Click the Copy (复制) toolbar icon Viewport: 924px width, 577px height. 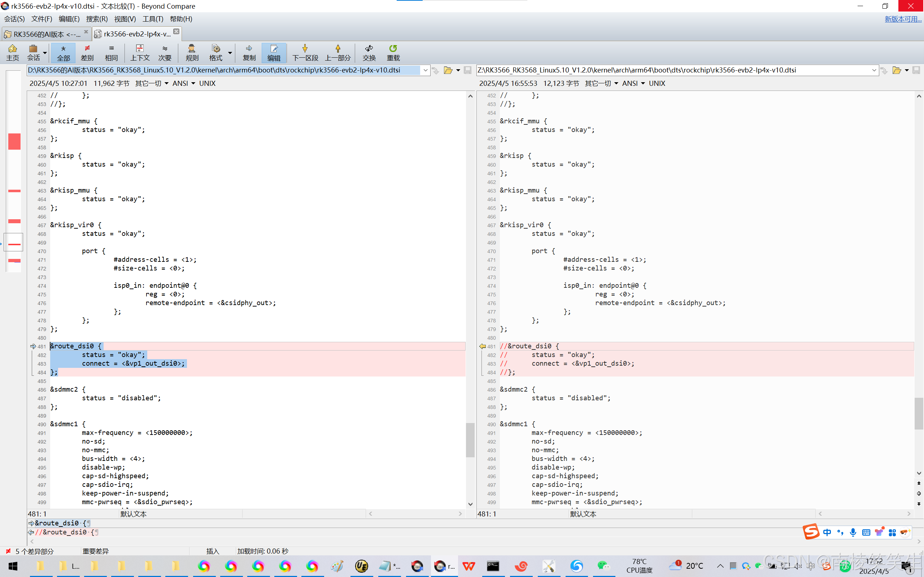click(x=249, y=52)
